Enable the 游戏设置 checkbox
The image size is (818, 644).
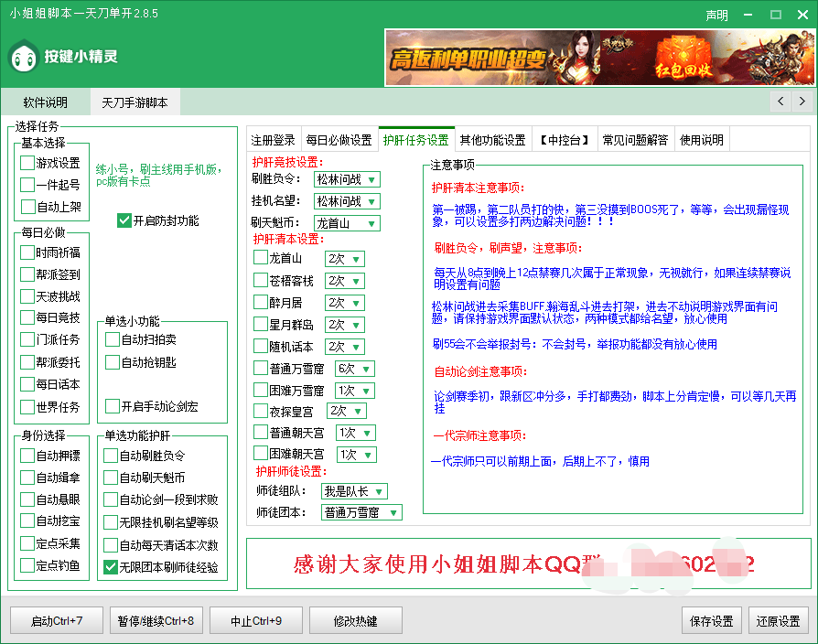point(27,163)
